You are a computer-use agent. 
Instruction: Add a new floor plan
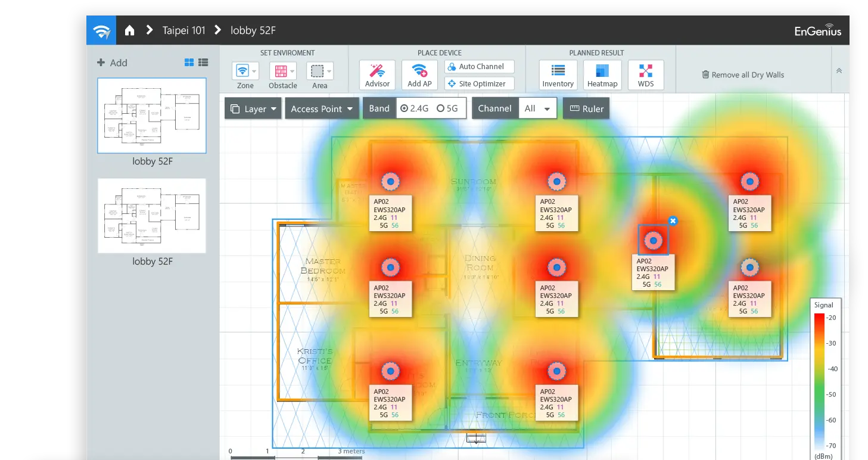pyautogui.click(x=112, y=63)
